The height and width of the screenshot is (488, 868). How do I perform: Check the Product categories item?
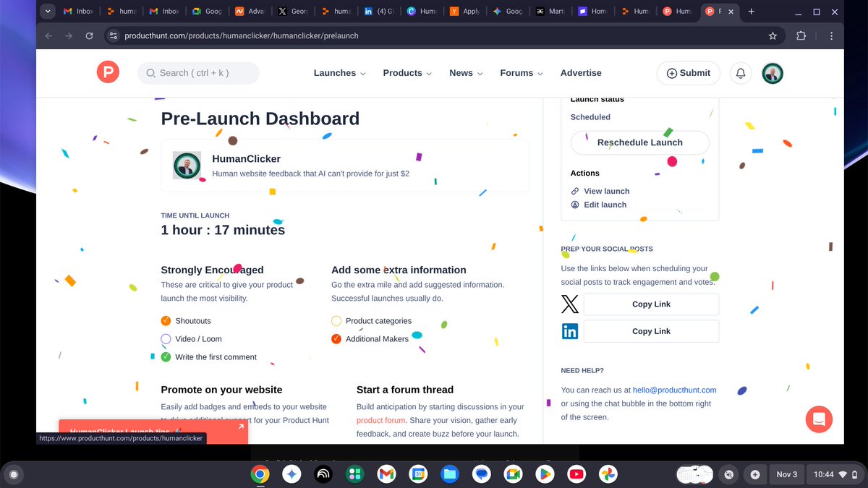coord(336,321)
